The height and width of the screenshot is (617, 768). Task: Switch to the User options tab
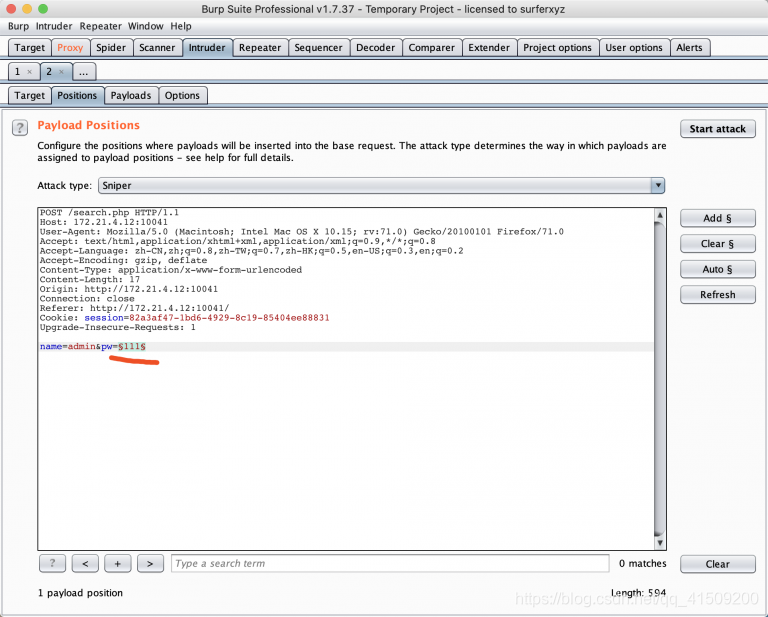pyautogui.click(x=634, y=47)
